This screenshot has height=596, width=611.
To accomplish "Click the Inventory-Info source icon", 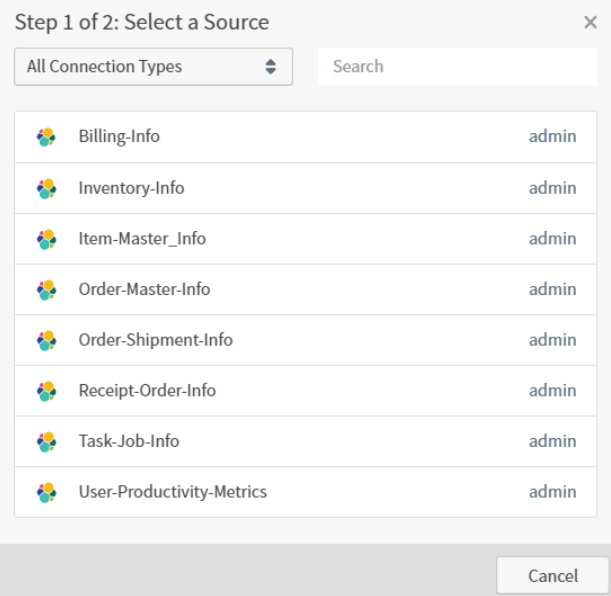I will 45,188.
